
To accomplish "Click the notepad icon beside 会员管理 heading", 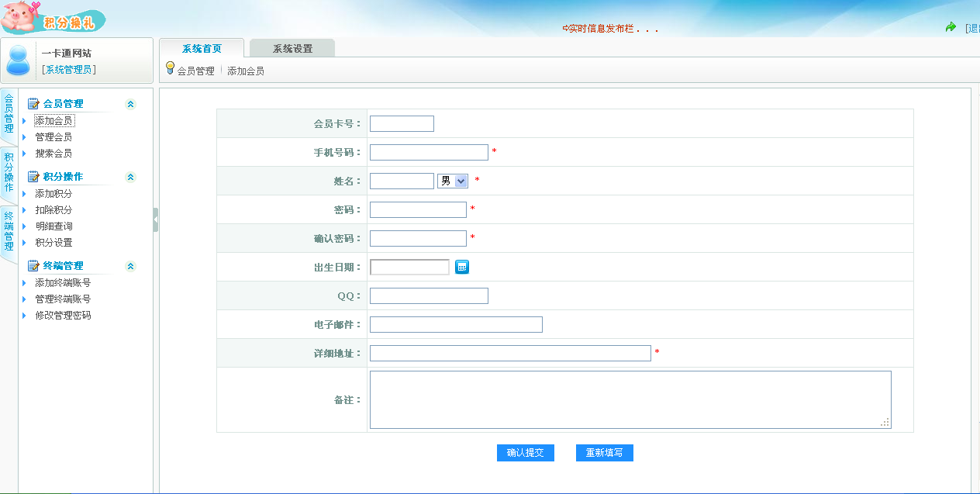I will pos(33,103).
